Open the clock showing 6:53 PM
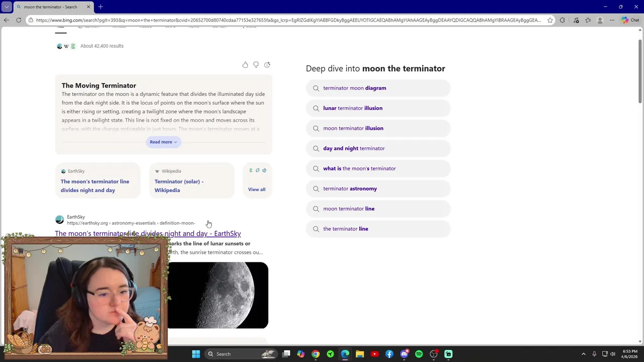 pos(629,354)
